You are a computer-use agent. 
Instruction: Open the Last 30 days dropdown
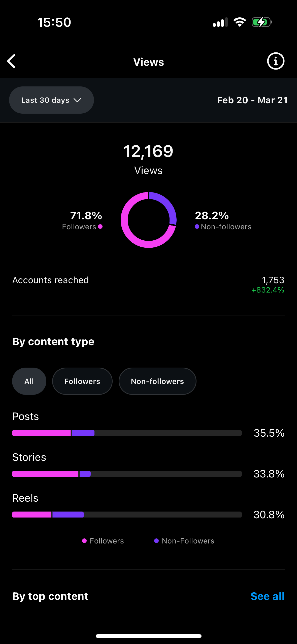tap(51, 100)
